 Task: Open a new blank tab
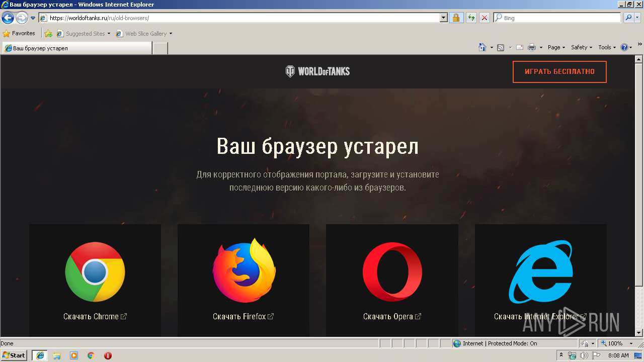[160, 48]
